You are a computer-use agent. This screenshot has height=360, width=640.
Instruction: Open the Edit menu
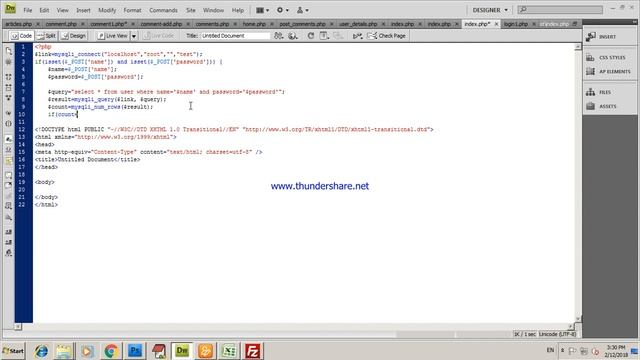(x=44, y=10)
